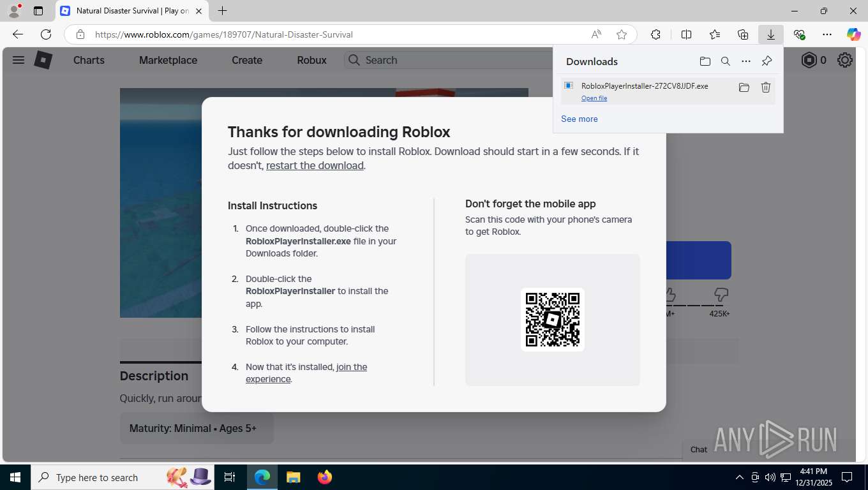Viewport: 868px width, 490px height.
Task: Open the Robux tab
Action: click(311, 60)
